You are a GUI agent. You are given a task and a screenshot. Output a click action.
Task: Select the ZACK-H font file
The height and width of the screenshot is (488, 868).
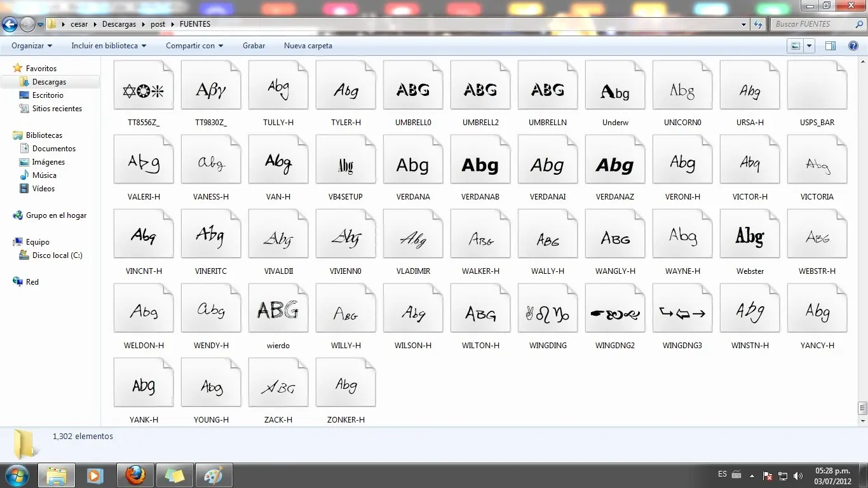pos(278,391)
